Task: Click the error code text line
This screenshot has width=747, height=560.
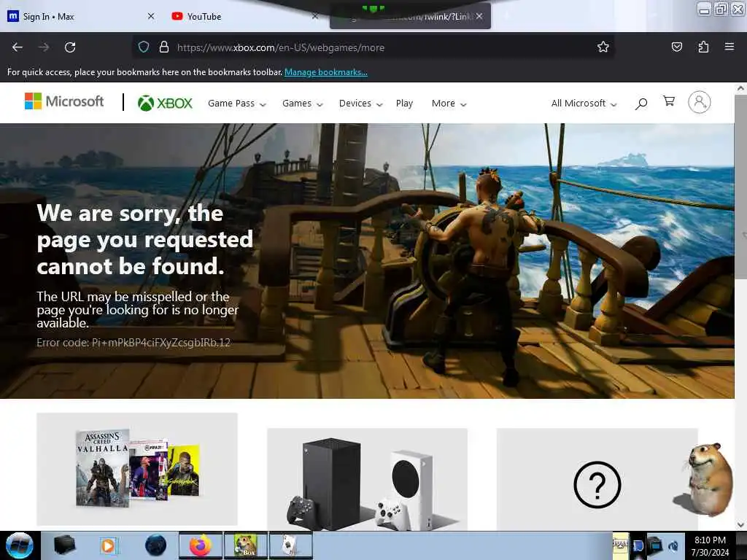Action: click(133, 343)
